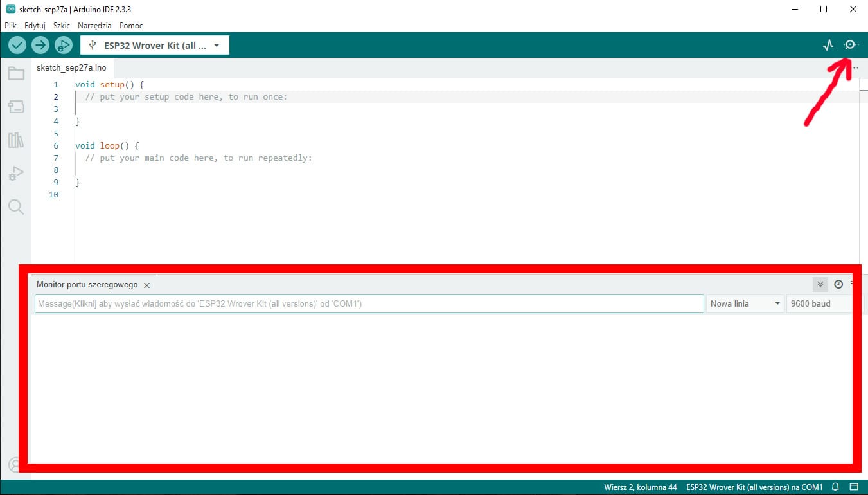Screen dimensions: 868x495
Task: Click the notifications bell in status bar
Action: coord(835,487)
